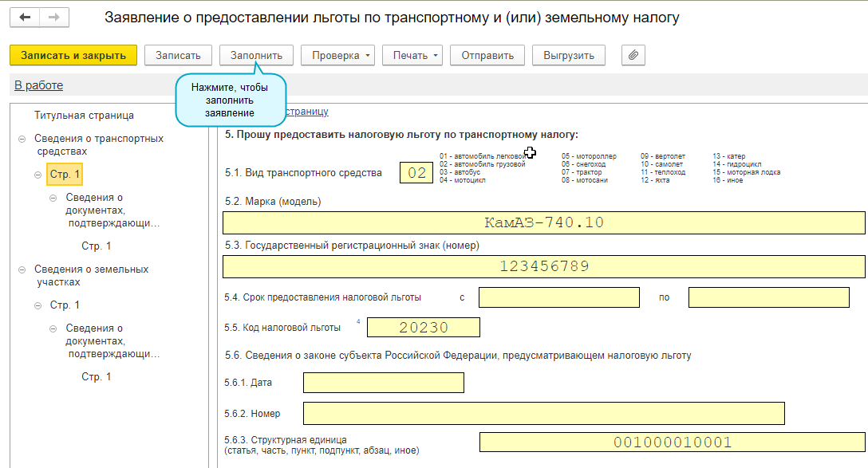Collapse Сведения о транспортных средствах node

click(x=22, y=139)
